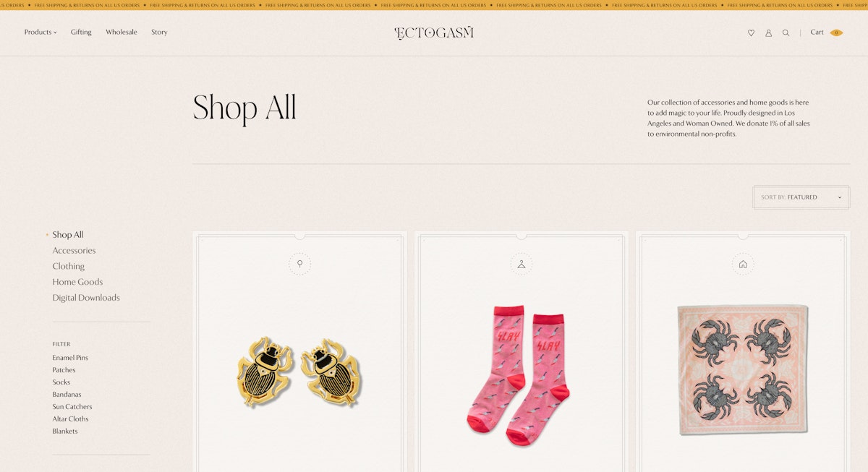
Task: Filter products by Socks
Action: click(61, 382)
